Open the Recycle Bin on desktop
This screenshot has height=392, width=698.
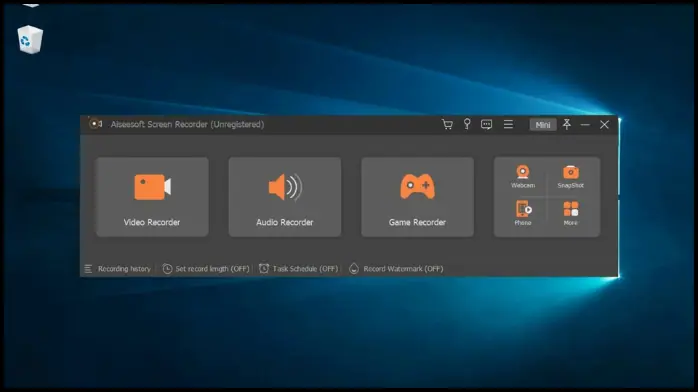(x=30, y=40)
